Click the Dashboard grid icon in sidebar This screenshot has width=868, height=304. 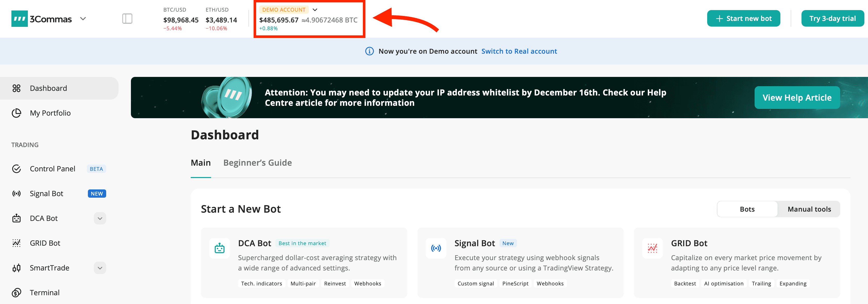(x=16, y=89)
